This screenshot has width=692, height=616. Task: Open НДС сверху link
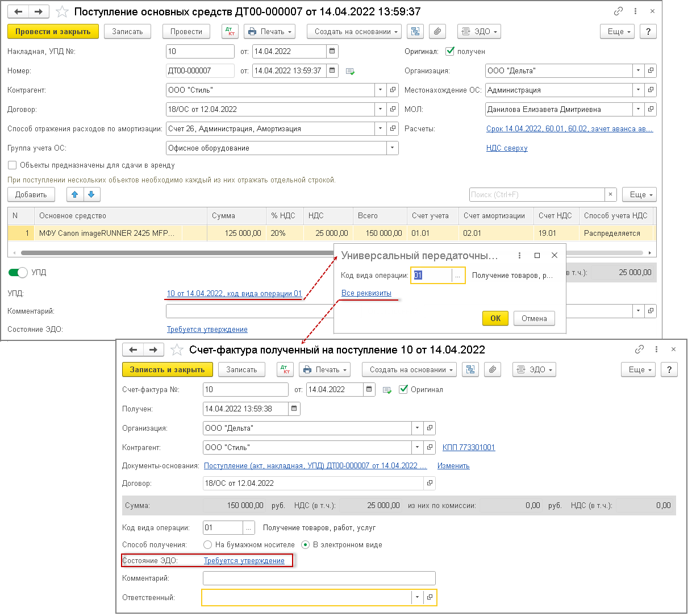(x=507, y=148)
